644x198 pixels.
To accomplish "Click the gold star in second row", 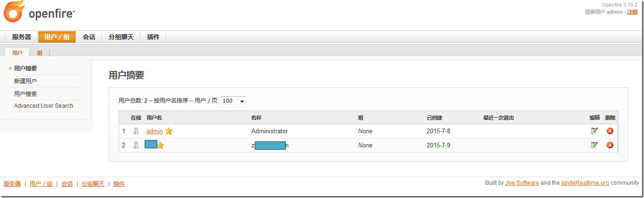I will 161,145.
